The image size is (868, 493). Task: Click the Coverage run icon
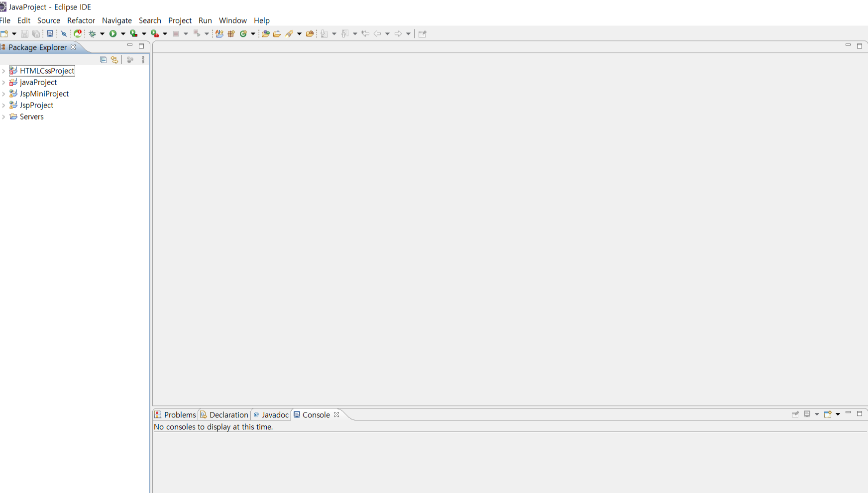[134, 34]
